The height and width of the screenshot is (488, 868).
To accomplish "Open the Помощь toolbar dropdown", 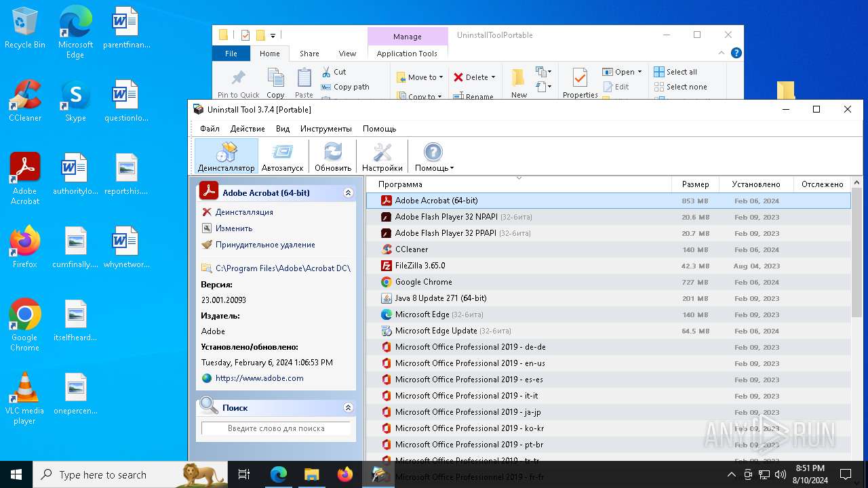I will click(x=434, y=157).
